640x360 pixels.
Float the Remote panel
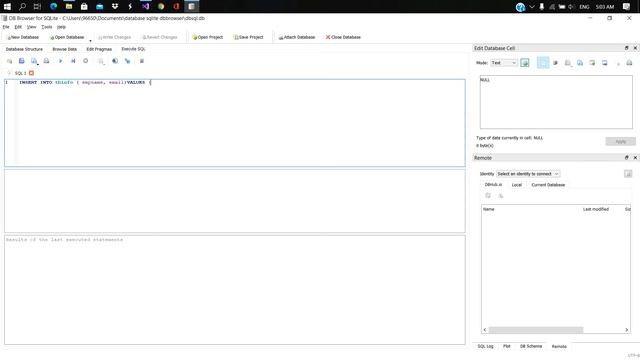point(627,158)
